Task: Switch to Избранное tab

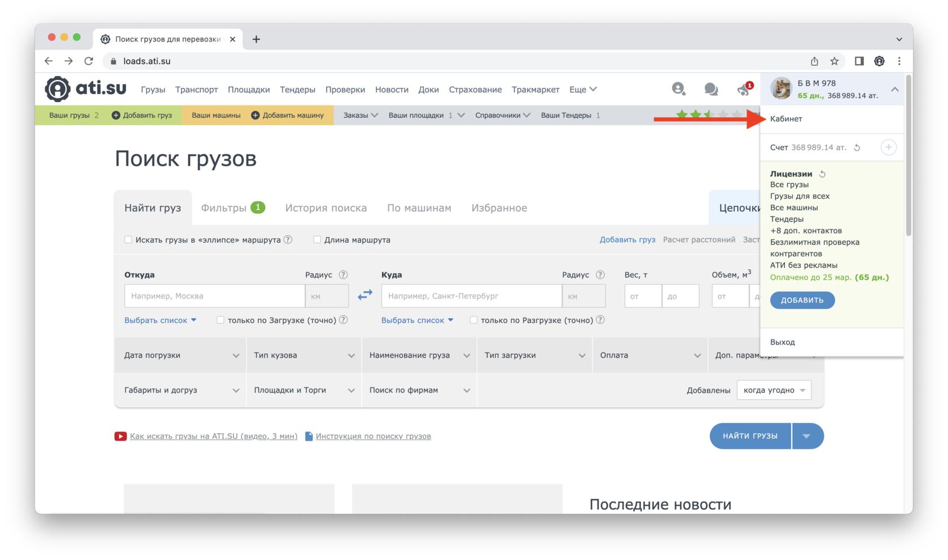Action: [499, 208]
